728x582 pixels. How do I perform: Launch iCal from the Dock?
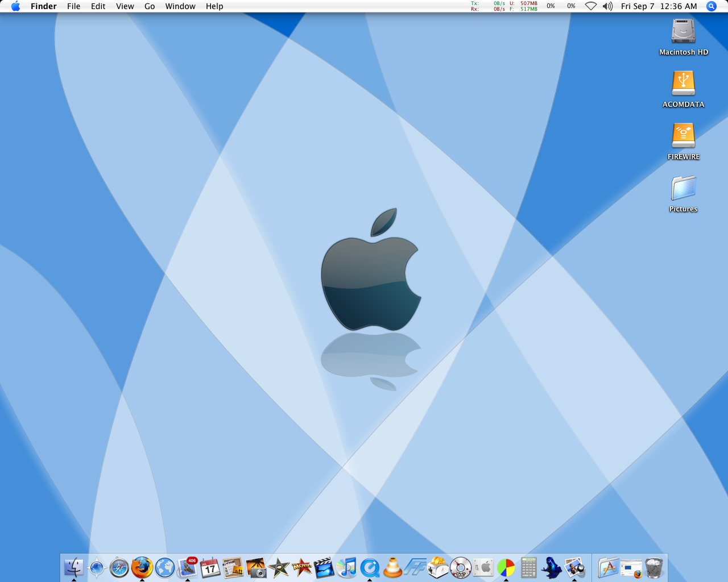click(x=210, y=567)
